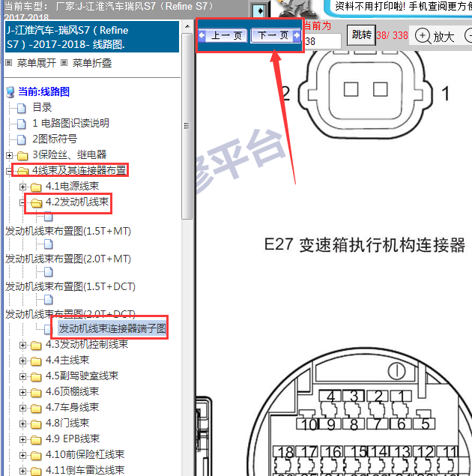
Task: Click page icon above 发动机线束布置图(1.5T+DCT)
Action: (48, 271)
